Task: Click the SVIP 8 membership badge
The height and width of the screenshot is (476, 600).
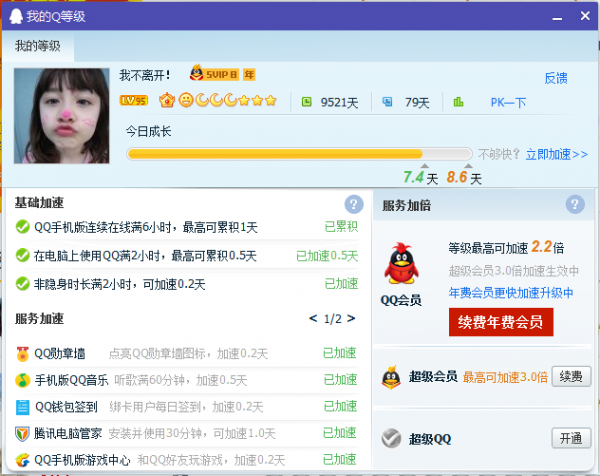Action: (x=214, y=73)
